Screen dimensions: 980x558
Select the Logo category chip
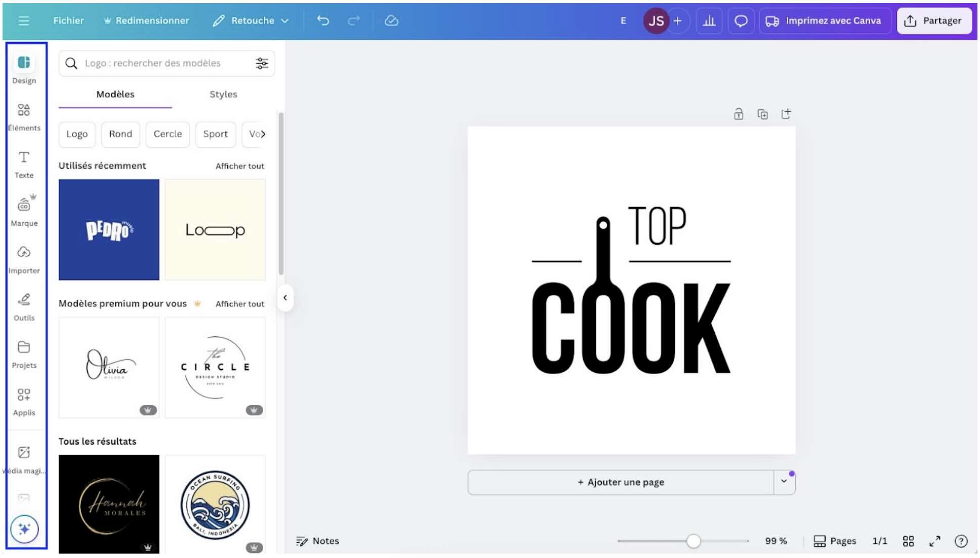point(77,134)
